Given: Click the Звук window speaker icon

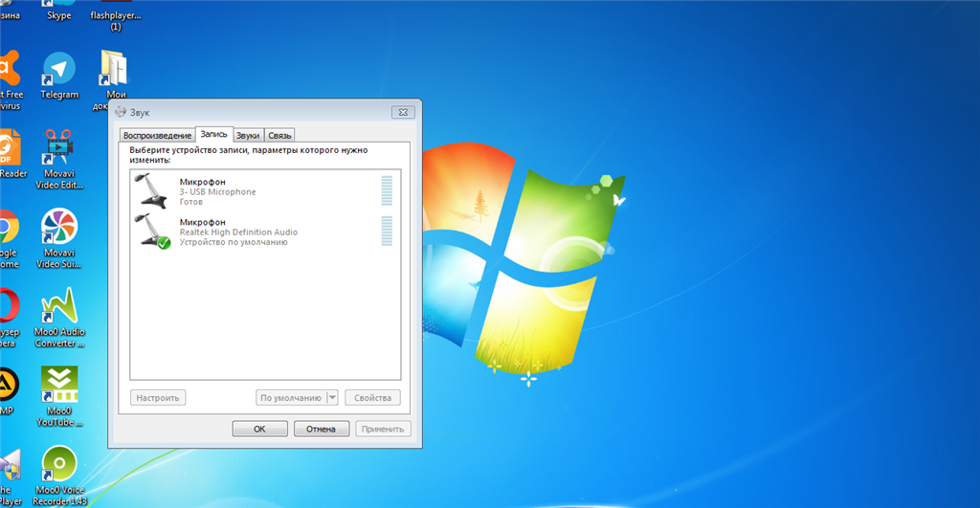Looking at the screenshot, I should point(121,112).
